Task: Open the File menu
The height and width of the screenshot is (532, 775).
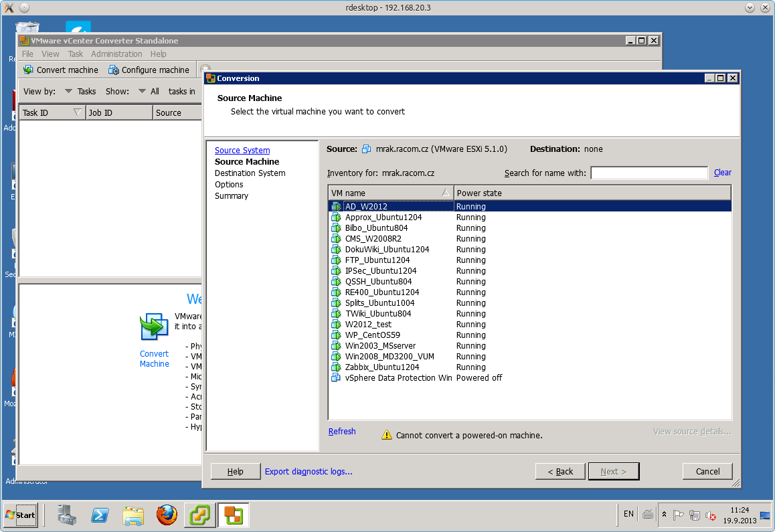Action: (27, 54)
